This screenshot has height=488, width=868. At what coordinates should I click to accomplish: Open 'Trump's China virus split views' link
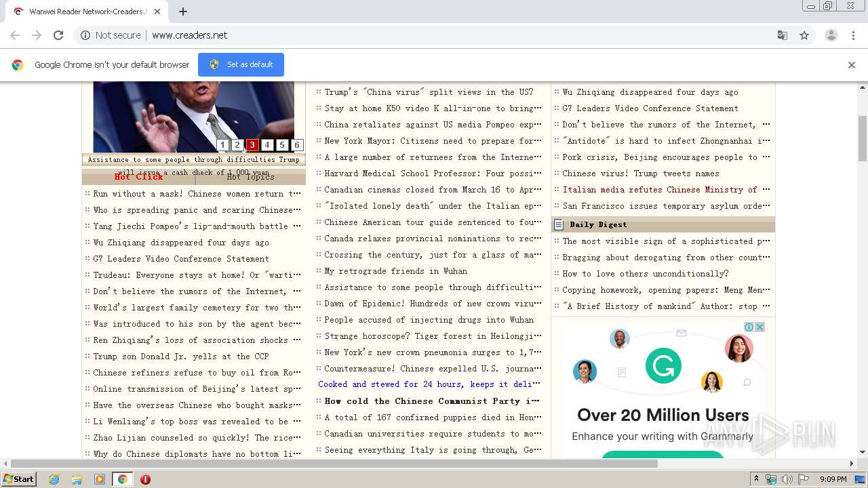pos(429,92)
